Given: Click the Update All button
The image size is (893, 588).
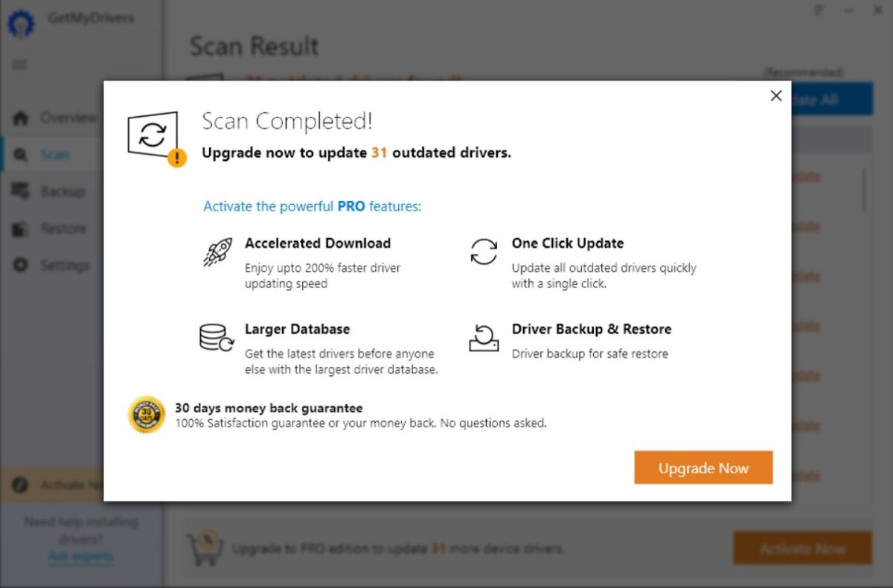Looking at the screenshot, I should click(832, 99).
